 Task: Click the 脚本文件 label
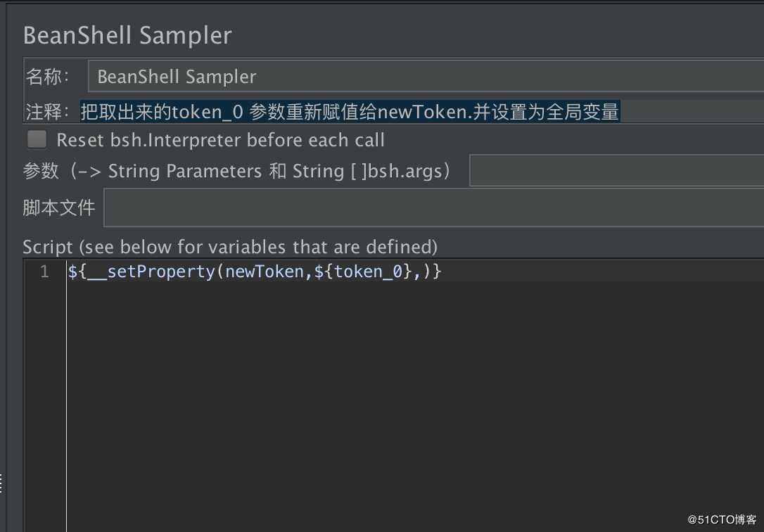pos(58,208)
